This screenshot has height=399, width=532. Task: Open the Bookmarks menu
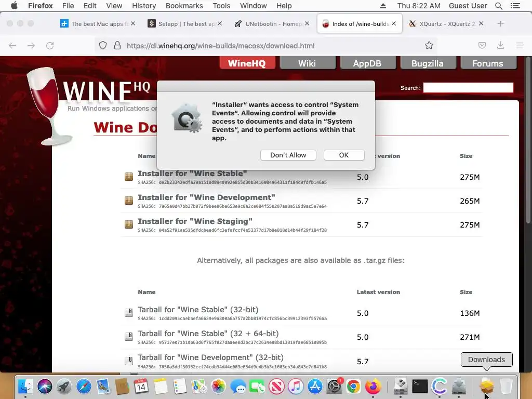point(184,6)
